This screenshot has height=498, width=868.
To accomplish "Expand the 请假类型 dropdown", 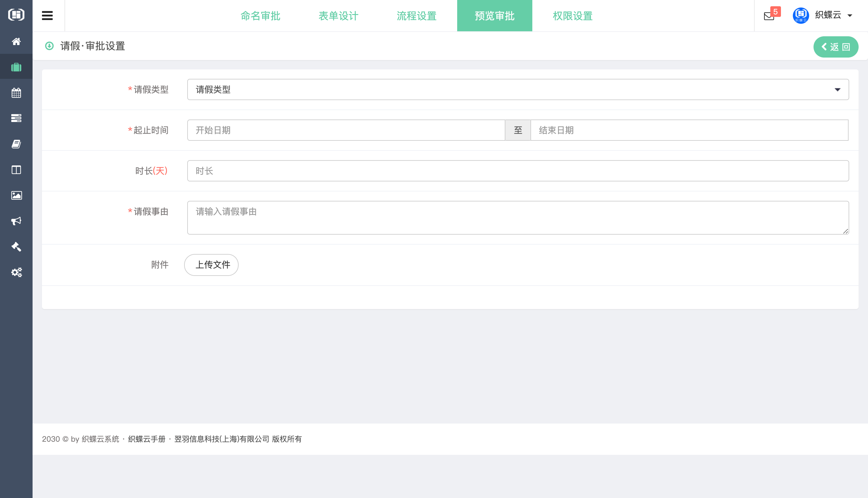I will pos(518,89).
